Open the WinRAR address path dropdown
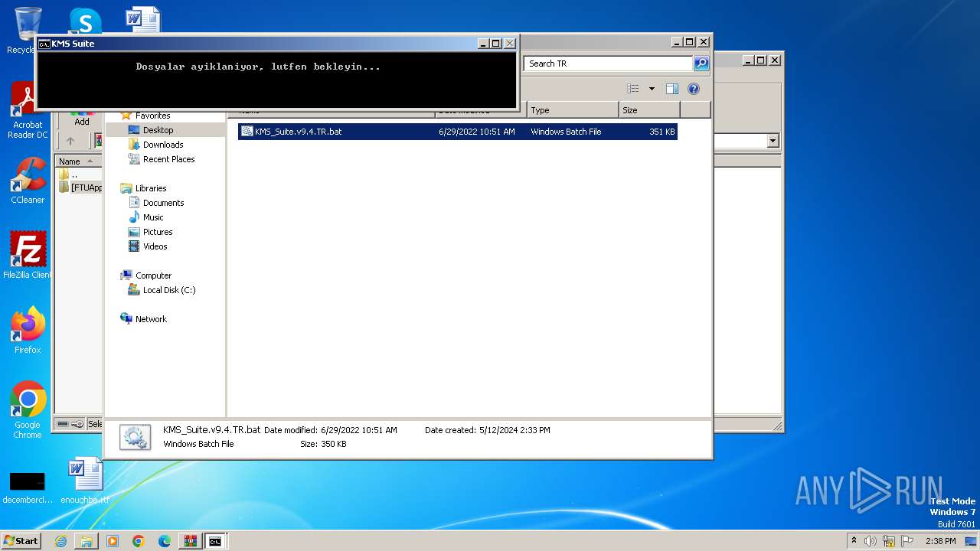This screenshot has height=551, width=980. click(x=773, y=141)
